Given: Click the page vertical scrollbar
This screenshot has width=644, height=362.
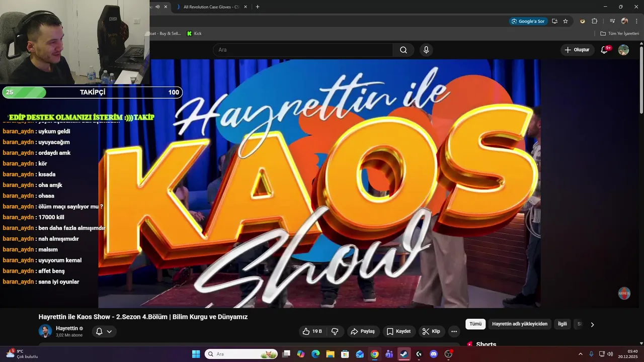Looking at the screenshot, I should [641, 79].
